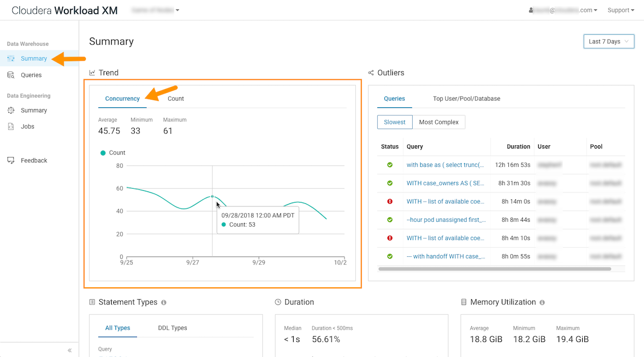Viewport: 644px width, 357px height.
Task: Switch to Top User/Pool/Database tab
Action: (466, 99)
